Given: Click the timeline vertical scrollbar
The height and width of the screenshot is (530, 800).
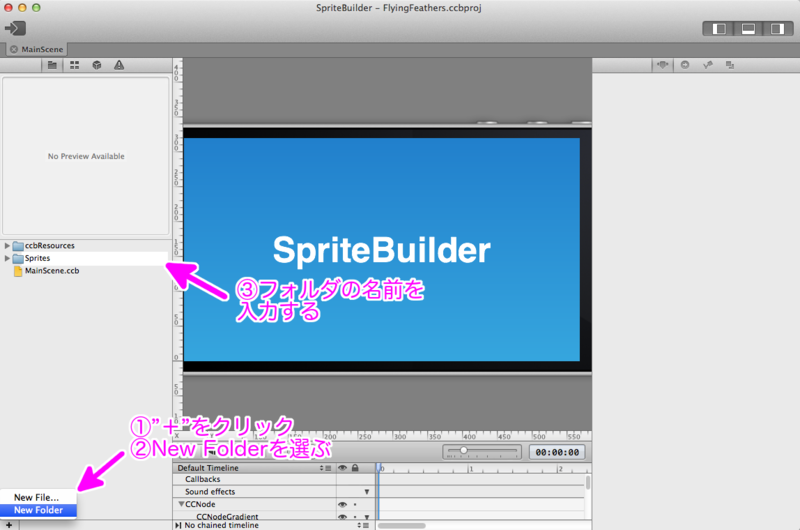Looking at the screenshot, I should [588, 483].
